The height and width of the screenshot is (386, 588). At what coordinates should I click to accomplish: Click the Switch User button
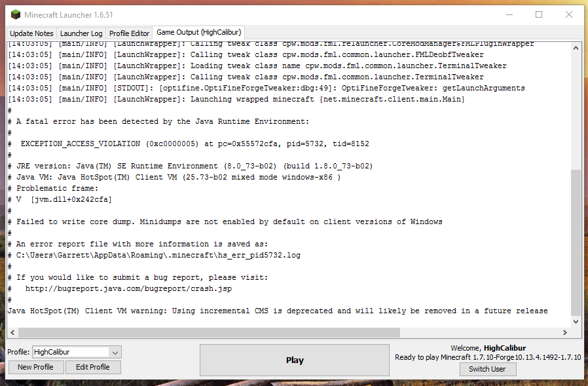(x=488, y=369)
